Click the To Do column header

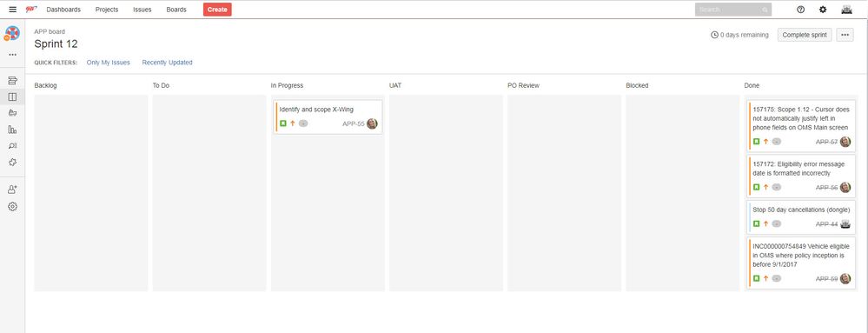[x=161, y=86]
